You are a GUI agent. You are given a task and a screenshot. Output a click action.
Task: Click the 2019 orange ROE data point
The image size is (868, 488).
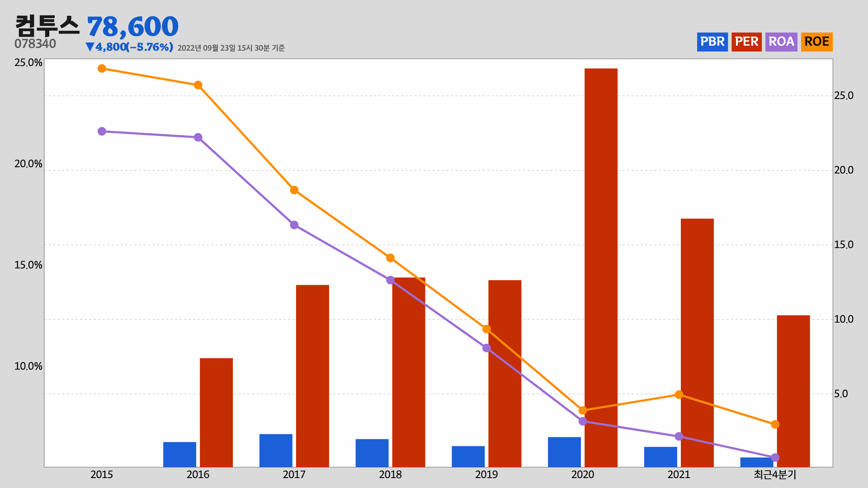coord(486,329)
